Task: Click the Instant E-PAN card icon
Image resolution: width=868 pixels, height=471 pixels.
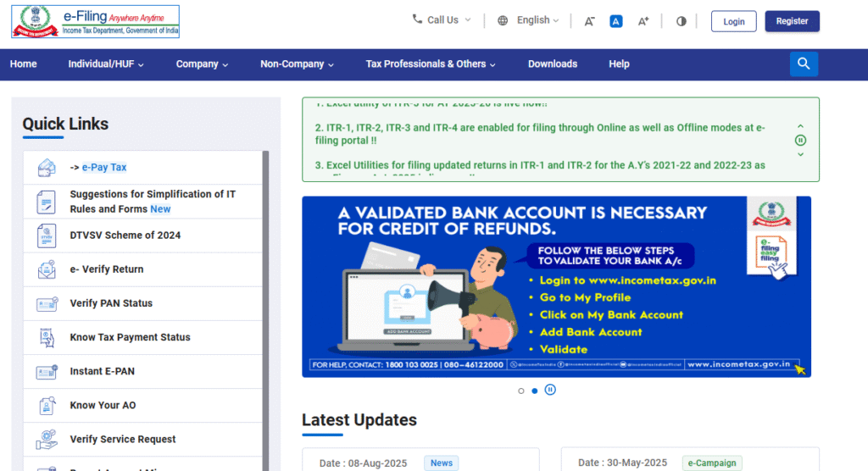Action: click(47, 371)
